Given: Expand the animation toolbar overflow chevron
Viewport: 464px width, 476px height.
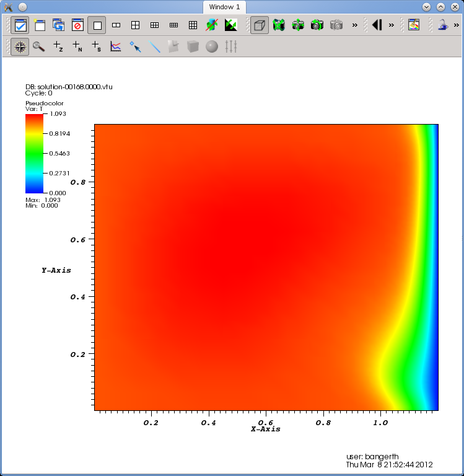Looking at the screenshot, I should [x=392, y=25].
